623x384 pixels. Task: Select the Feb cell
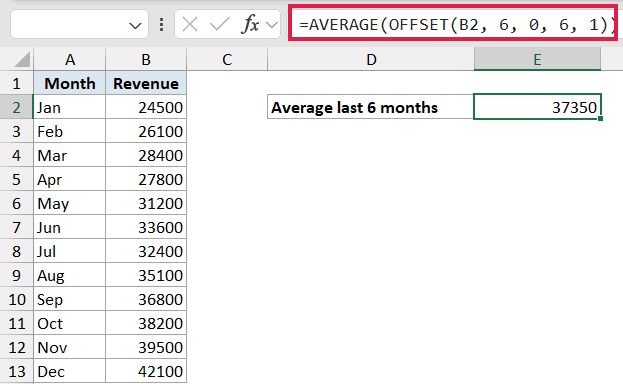[70, 131]
